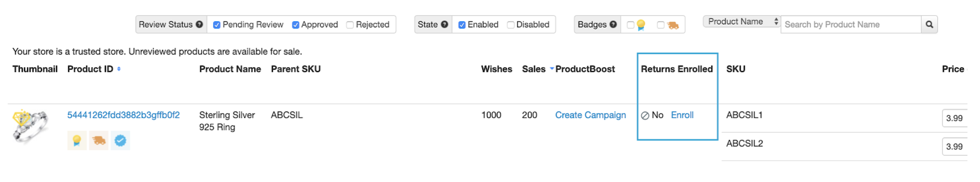Click the Sales column sort arrow
This screenshot has width=980, height=182.
pyautogui.click(x=552, y=69)
